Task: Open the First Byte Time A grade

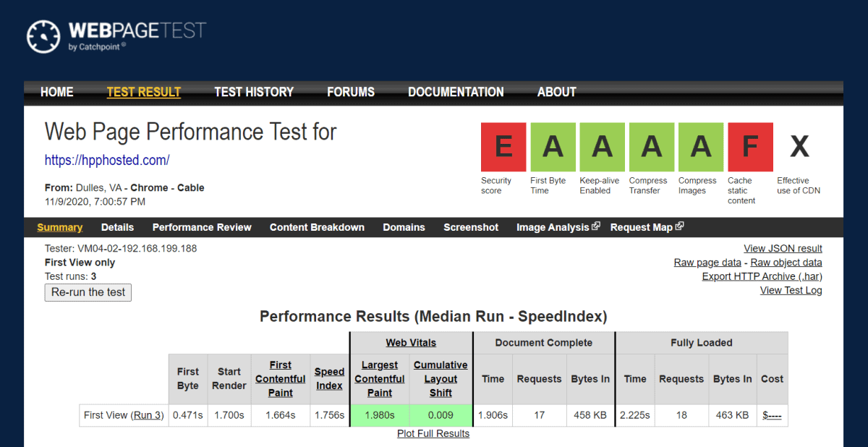Action: [x=553, y=147]
